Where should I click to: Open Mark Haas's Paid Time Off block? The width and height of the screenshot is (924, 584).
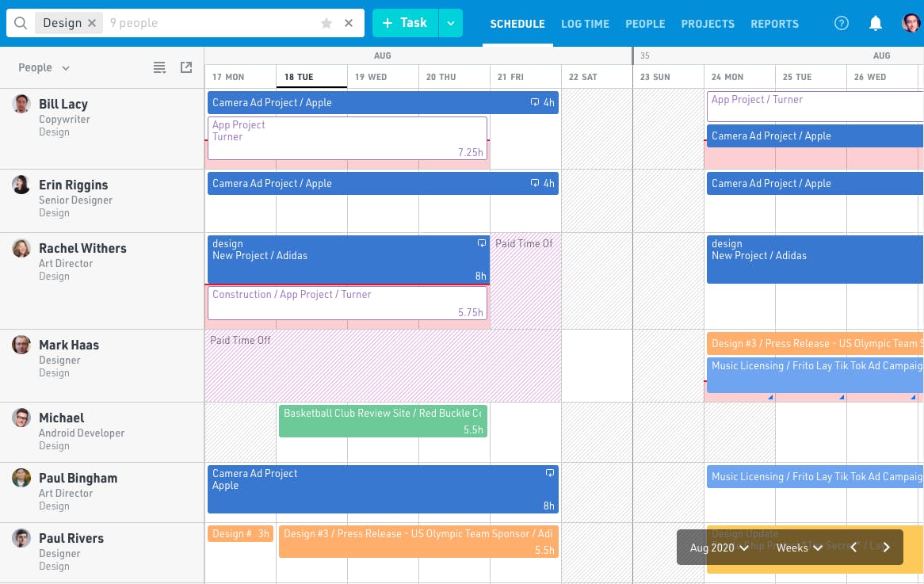[383, 365]
